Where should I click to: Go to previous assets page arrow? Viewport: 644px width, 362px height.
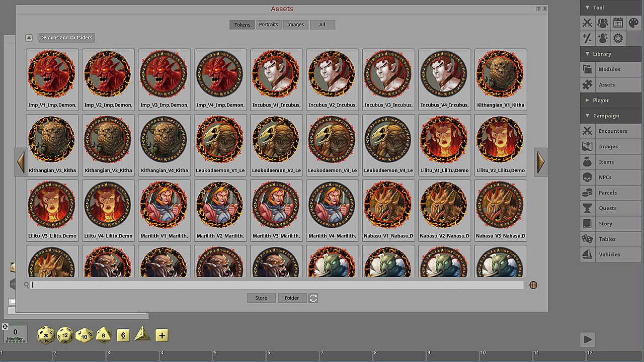21,162
